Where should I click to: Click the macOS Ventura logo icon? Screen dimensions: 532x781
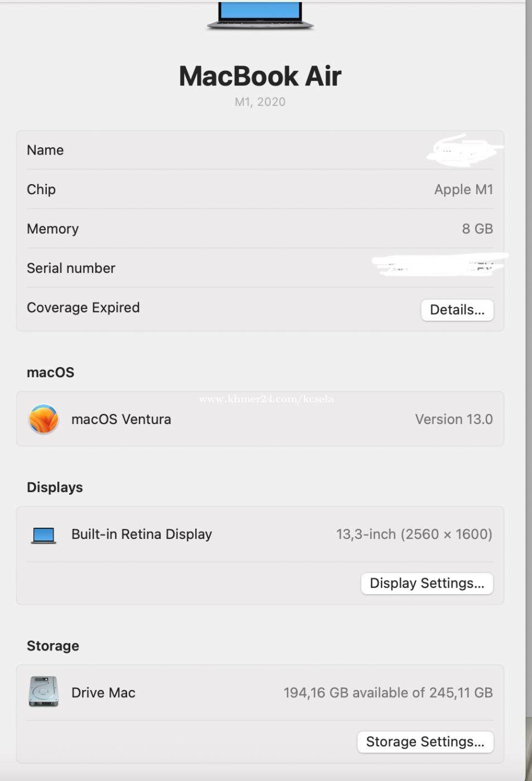pyautogui.click(x=43, y=419)
